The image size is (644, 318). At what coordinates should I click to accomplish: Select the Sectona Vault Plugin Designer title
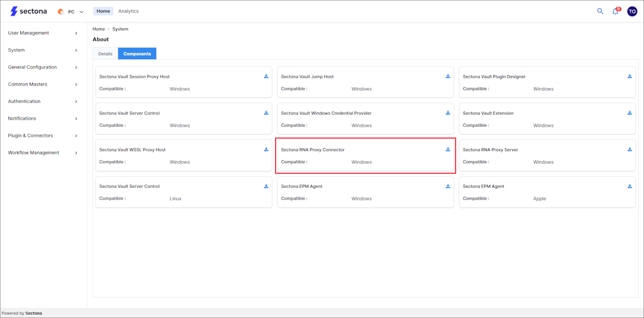[x=494, y=77]
